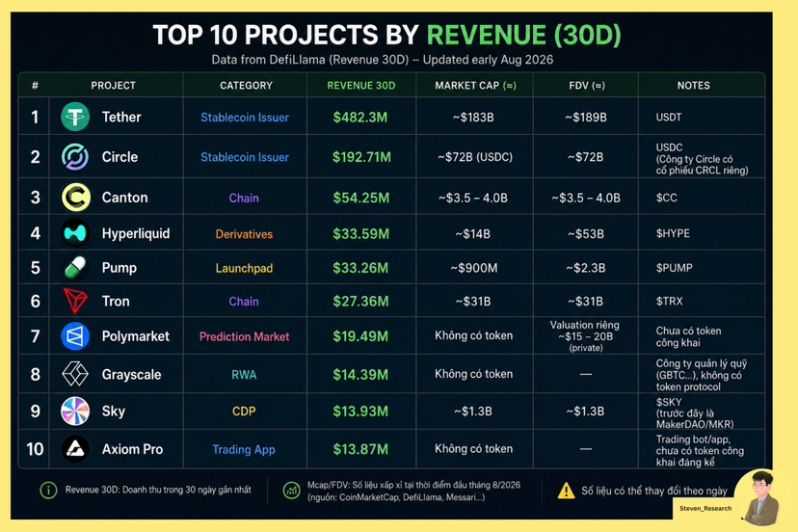Click the $14.39M revenue value
798x532 pixels.
[x=360, y=375]
